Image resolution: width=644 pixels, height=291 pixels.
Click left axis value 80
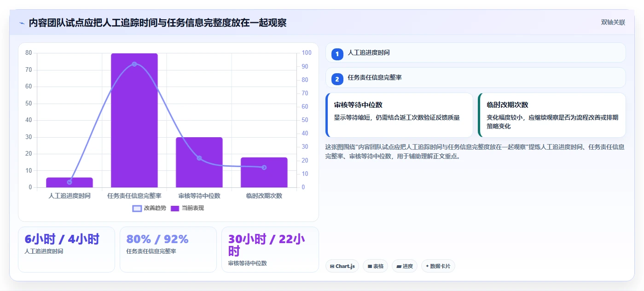(x=29, y=53)
